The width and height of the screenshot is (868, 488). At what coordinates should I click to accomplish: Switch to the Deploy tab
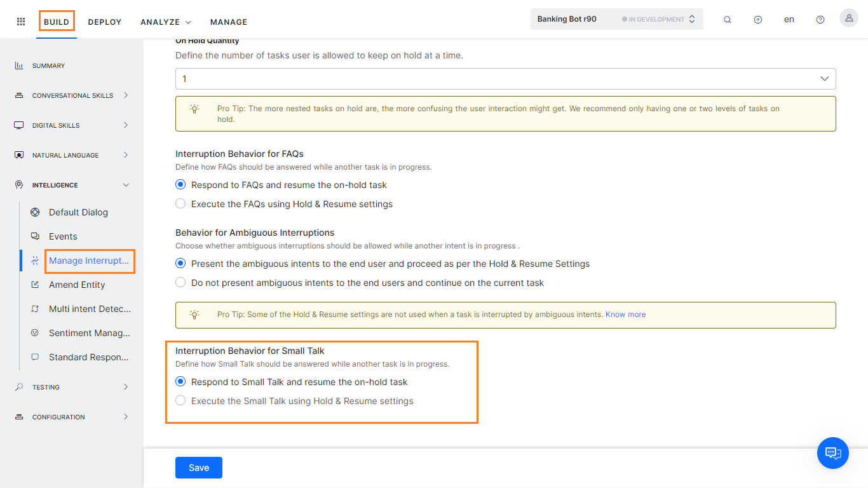(x=105, y=22)
